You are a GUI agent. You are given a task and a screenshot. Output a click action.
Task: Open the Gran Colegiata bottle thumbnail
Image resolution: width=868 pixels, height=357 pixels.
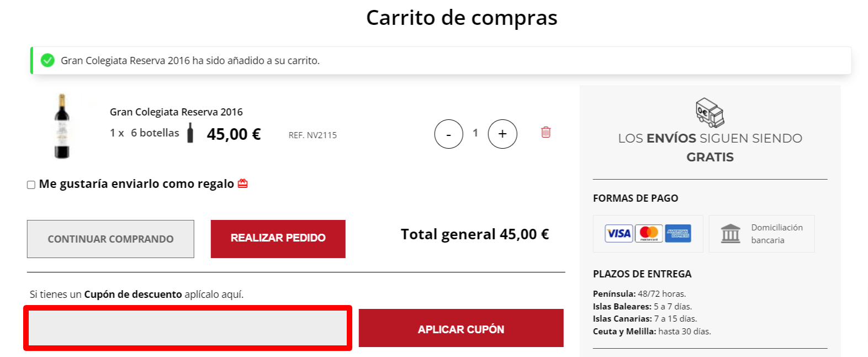point(62,127)
